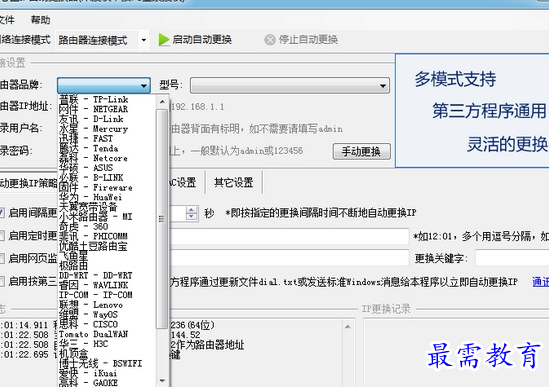Select 高科 - GAOKE in brand list

coord(106,383)
